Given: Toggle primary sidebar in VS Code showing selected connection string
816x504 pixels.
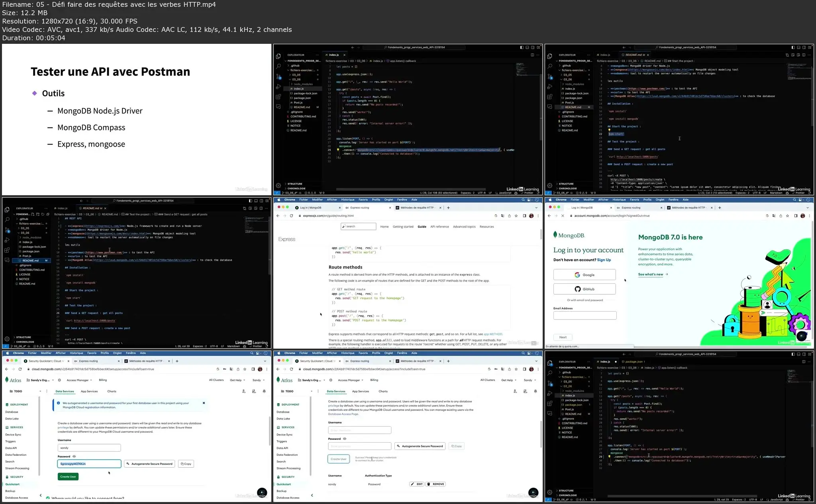Looking at the screenshot, I should coord(522,47).
